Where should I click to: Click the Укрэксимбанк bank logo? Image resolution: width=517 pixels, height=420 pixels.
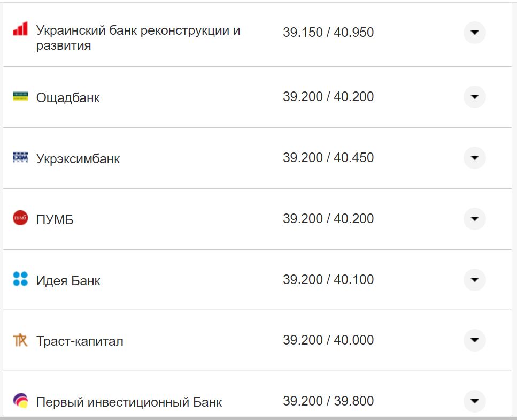pos(20,158)
